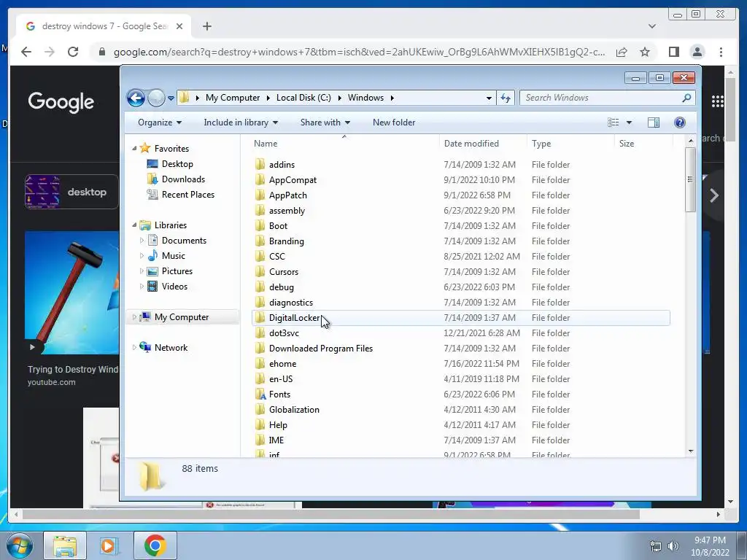
Task: Select the AppPatch folder icon
Action: (260, 195)
